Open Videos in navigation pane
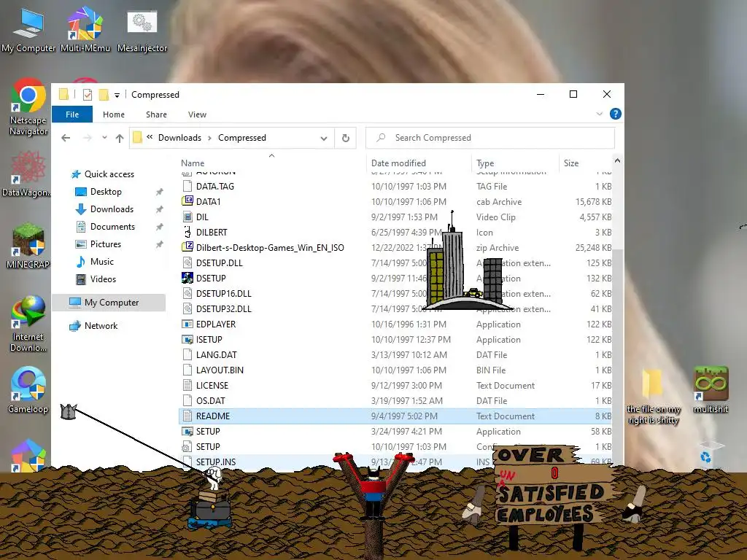This screenshot has height=560, width=747. (104, 279)
